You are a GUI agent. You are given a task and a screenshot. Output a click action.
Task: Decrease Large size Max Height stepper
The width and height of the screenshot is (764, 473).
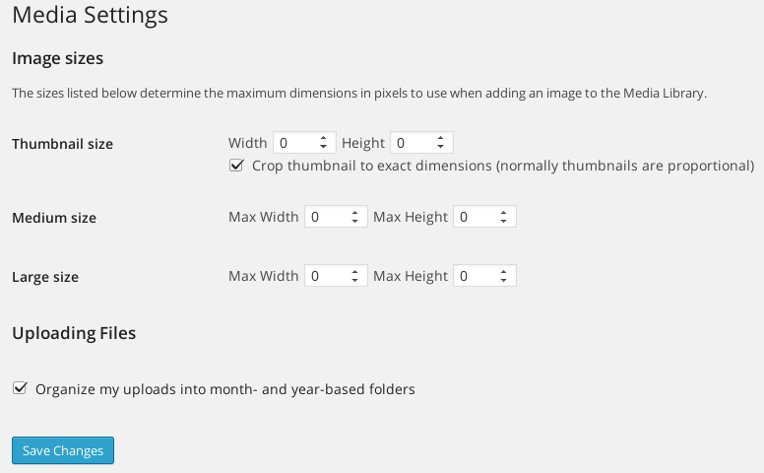coord(503,280)
